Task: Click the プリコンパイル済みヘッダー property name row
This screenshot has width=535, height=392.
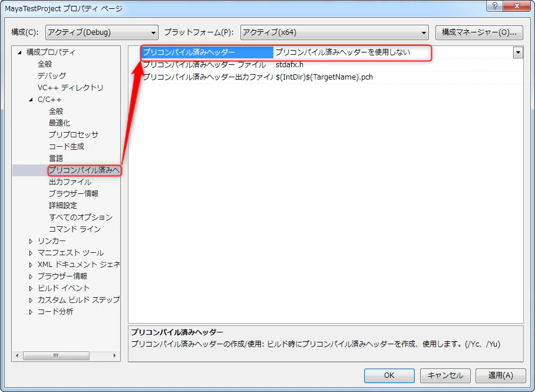Action: click(x=207, y=52)
